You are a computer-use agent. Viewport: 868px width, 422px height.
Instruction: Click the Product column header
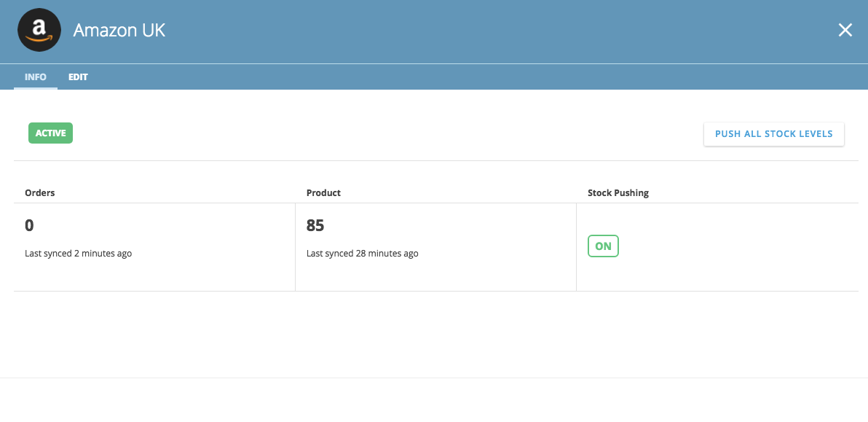323,192
